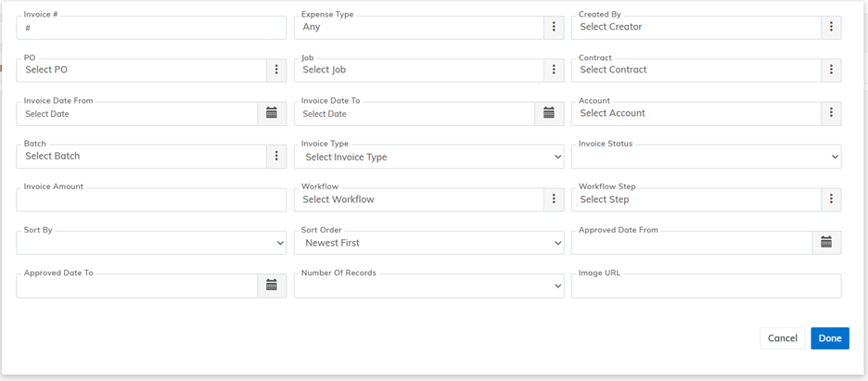Viewport: 868px width, 381px height.
Task: Click the Select Workflow field
Action: (419, 199)
